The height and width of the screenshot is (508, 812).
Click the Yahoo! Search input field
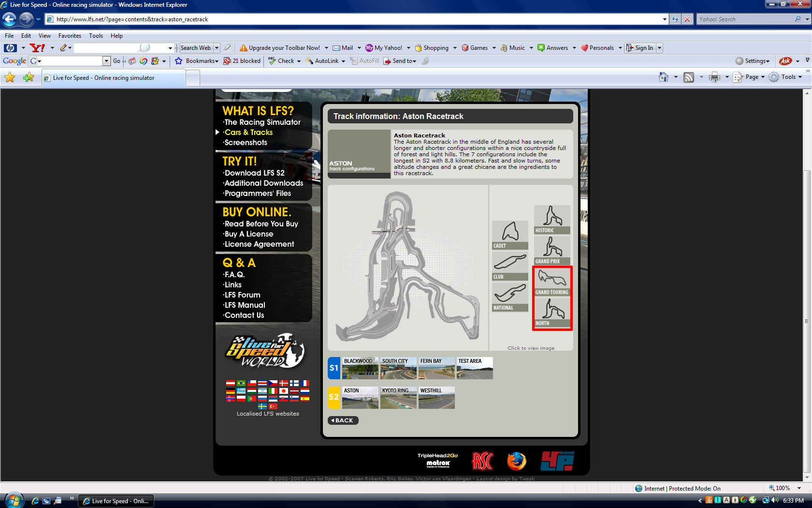point(745,19)
